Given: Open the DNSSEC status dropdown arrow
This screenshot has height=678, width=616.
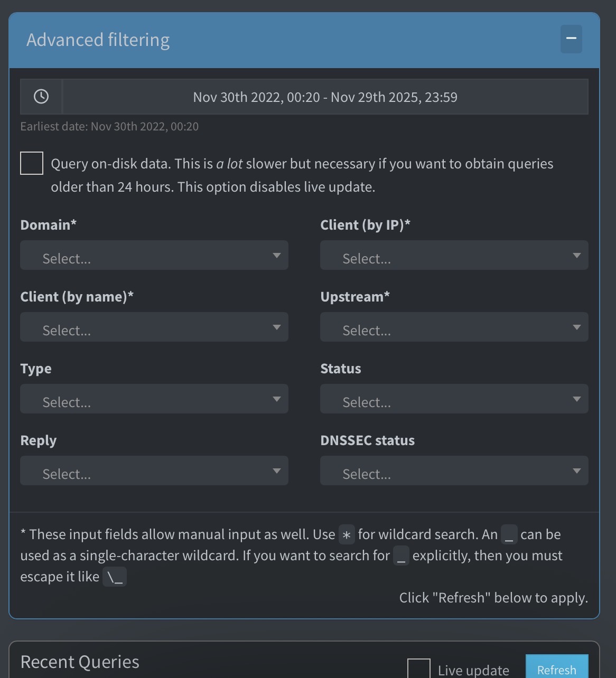Looking at the screenshot, I should (x=577, y=470).
